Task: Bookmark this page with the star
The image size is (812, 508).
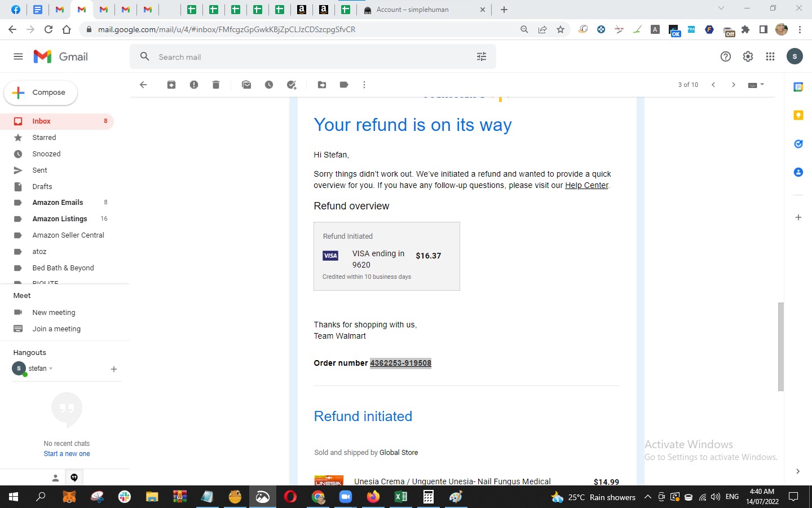Action: click(x=561, y=29)
